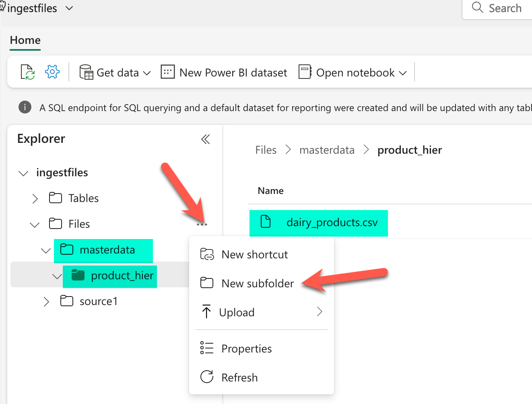Select the dairy_products.csv file row
The image size is (532, 404).
coord(390,222)
